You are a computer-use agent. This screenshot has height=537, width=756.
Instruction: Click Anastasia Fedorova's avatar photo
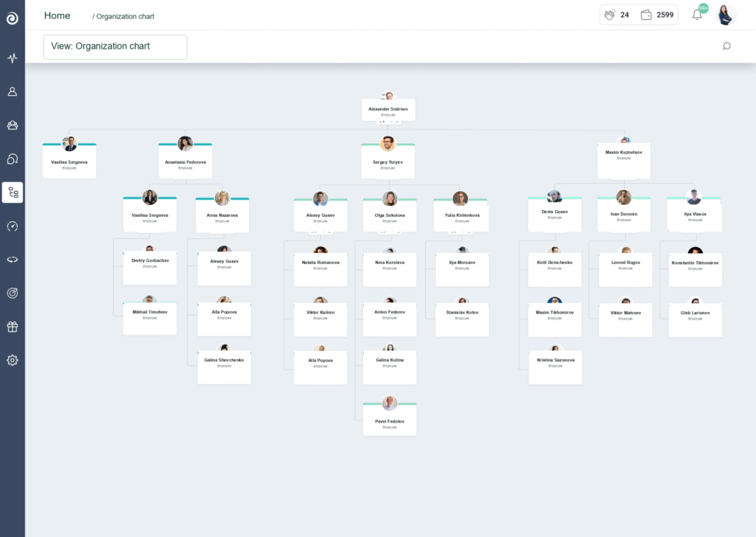[x=185, y=143]
